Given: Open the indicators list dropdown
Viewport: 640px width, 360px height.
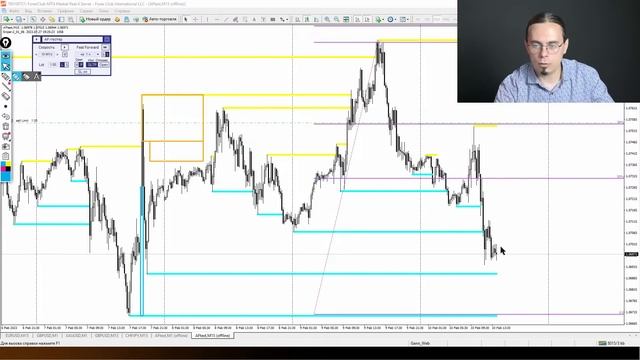Looking at the screenshot, I should pos(380,19).
